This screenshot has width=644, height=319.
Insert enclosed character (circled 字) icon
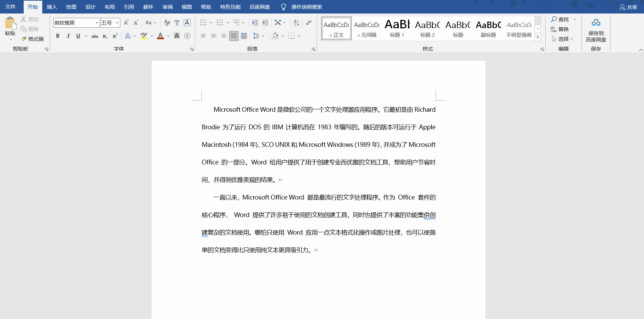(187, 36)
